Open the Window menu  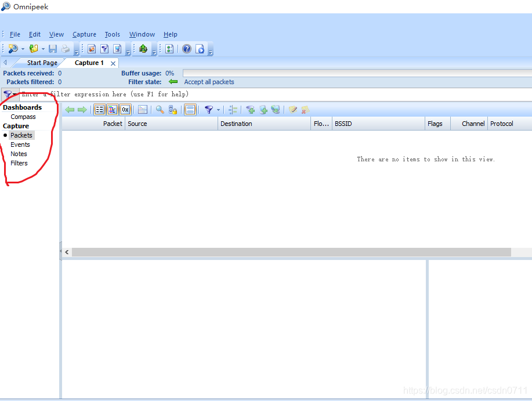tap(142, 34)
